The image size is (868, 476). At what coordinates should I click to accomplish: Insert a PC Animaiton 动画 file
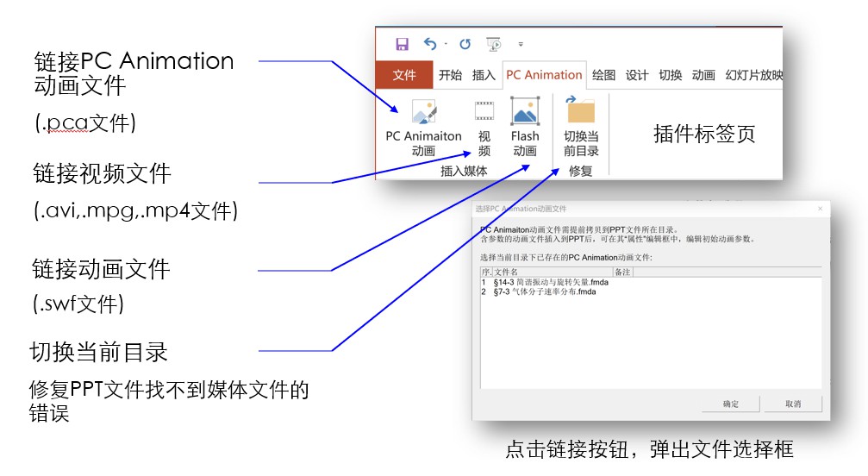(x=423, y=128)
